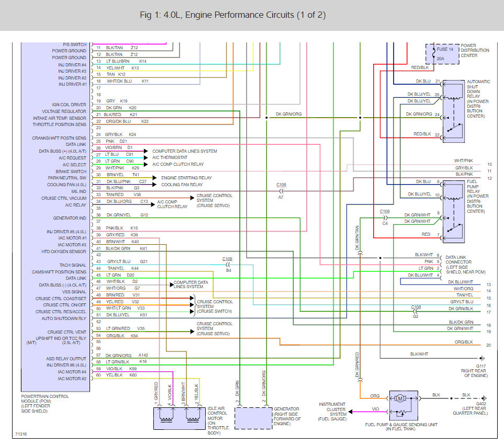Click the 'TAN/RED V36' wire label
The image size is (504, 445).
124,195
